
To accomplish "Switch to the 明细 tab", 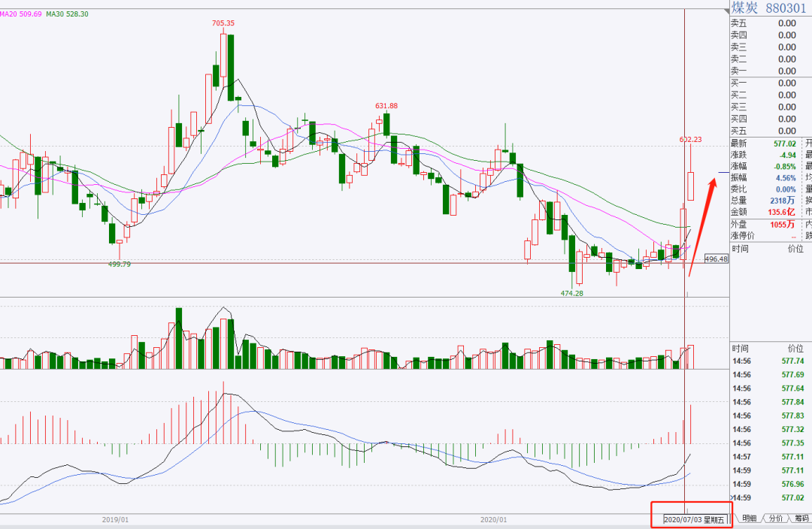I will point(749,518).
